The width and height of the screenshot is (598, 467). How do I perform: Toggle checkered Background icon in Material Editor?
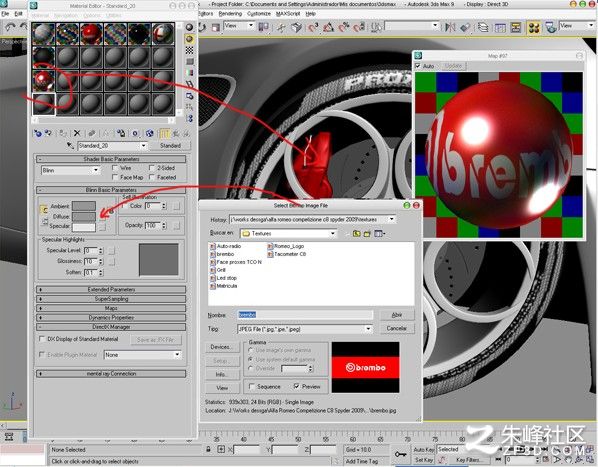189,50
